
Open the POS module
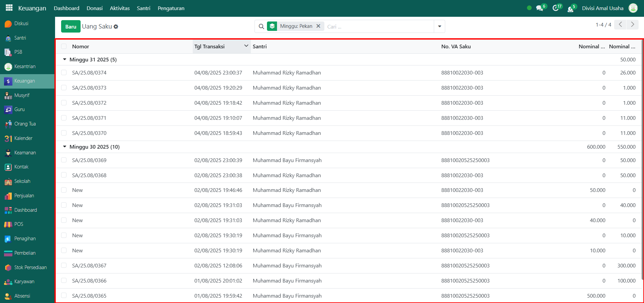click(x=18, y=224)
